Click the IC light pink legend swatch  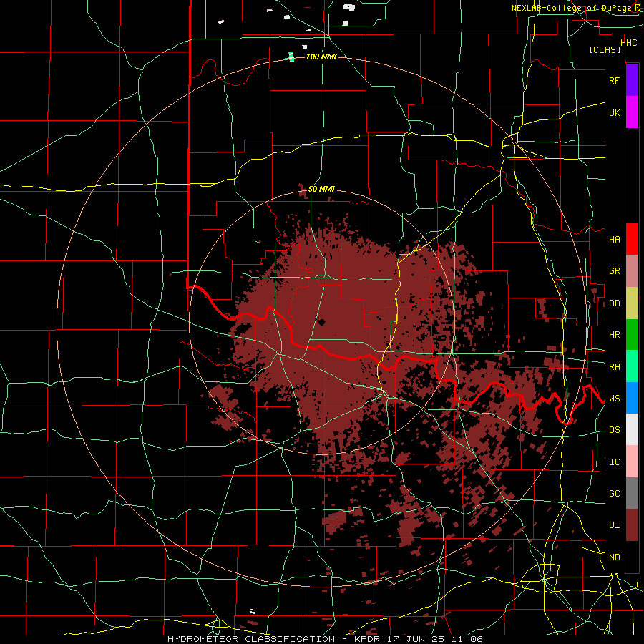632,462
